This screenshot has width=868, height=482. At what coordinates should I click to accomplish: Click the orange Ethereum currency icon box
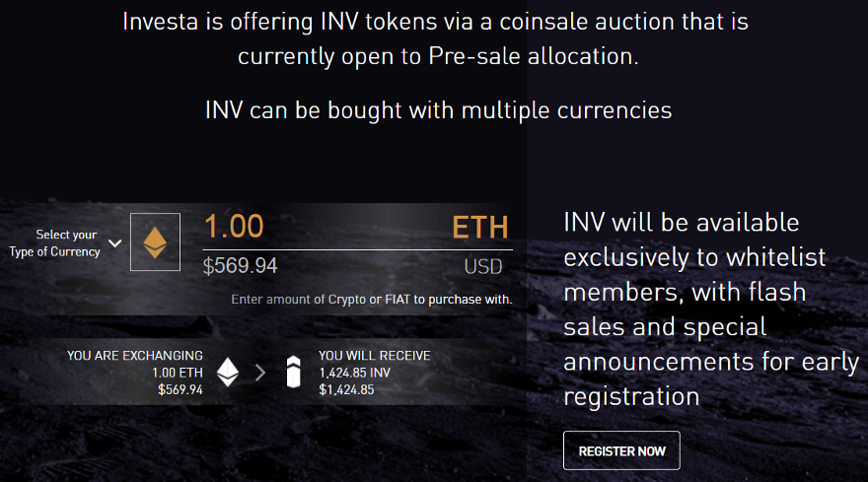(155, 241)
